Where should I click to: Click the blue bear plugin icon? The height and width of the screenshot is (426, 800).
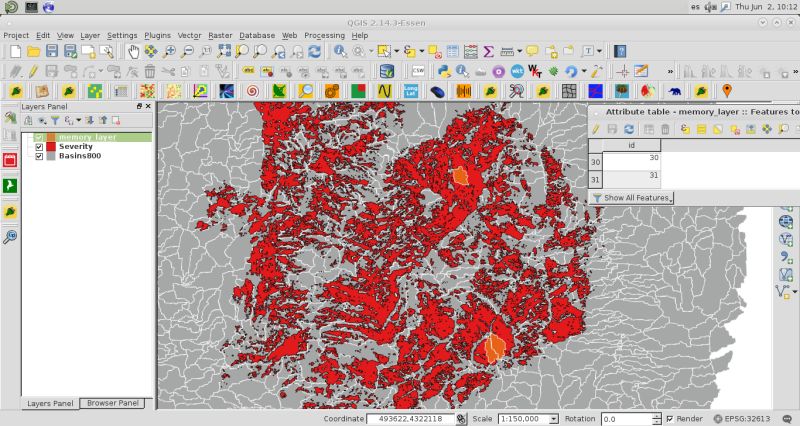click(674, 92)
